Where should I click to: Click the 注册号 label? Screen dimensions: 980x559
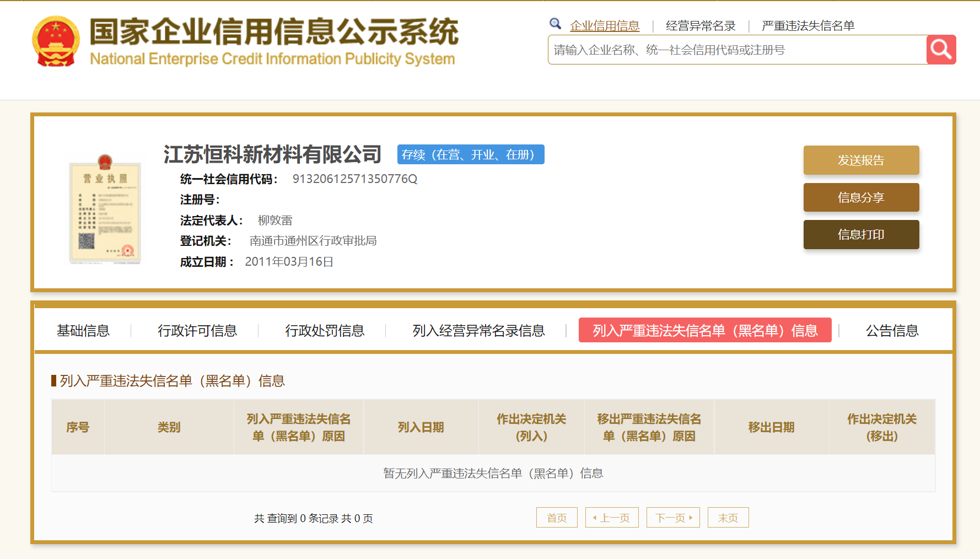point(200,200)
